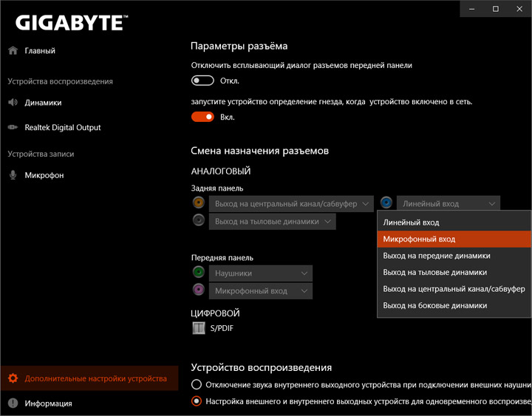532x416 pixels.
Task: Open the Главный home page
Action: pyautogui.click(x=40, y=51)
